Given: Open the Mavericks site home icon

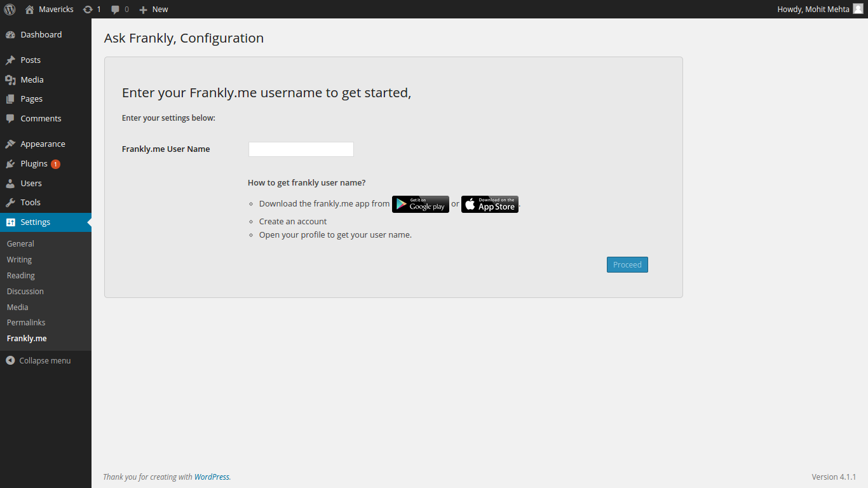Looking at the screenshot, I should click(29, 10).
